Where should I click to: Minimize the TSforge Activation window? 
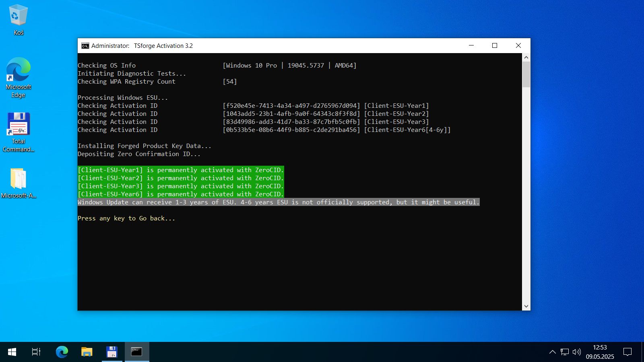[471, 45]
